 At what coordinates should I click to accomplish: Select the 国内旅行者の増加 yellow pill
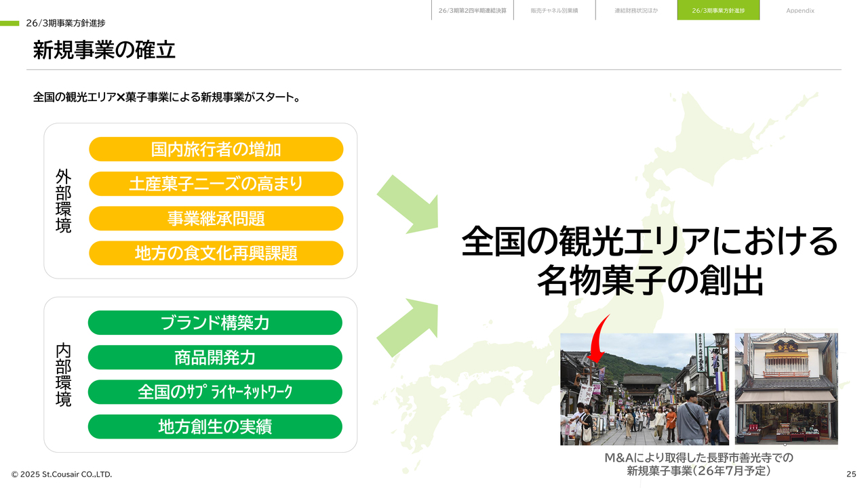[216, 149]
